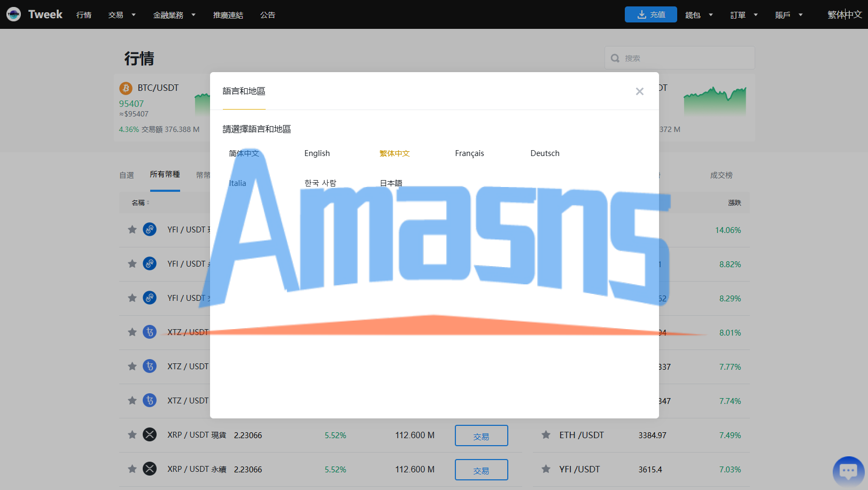Click the 充值 deposit button
Screen dimensions: 868x490
pyautogui.click(x=650, y=14)
